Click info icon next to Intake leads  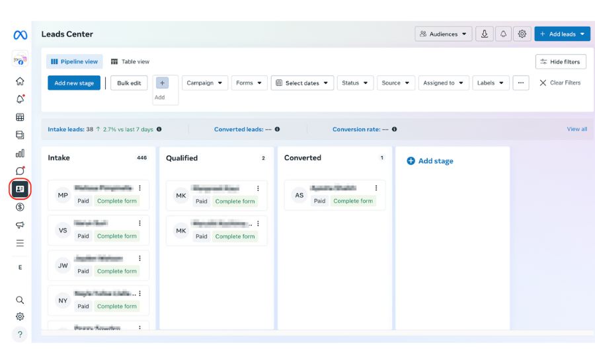click(x=159, y=129)
